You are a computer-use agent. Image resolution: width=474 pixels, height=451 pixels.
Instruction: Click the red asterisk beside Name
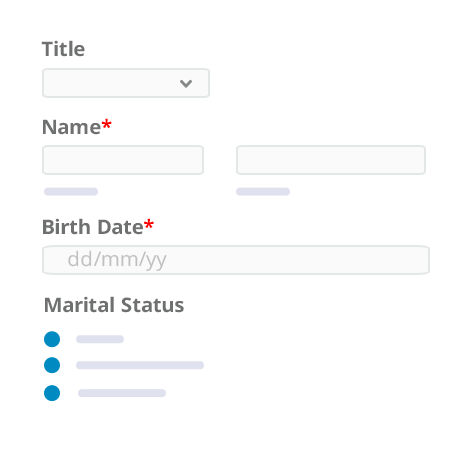[x=106, y=124]
